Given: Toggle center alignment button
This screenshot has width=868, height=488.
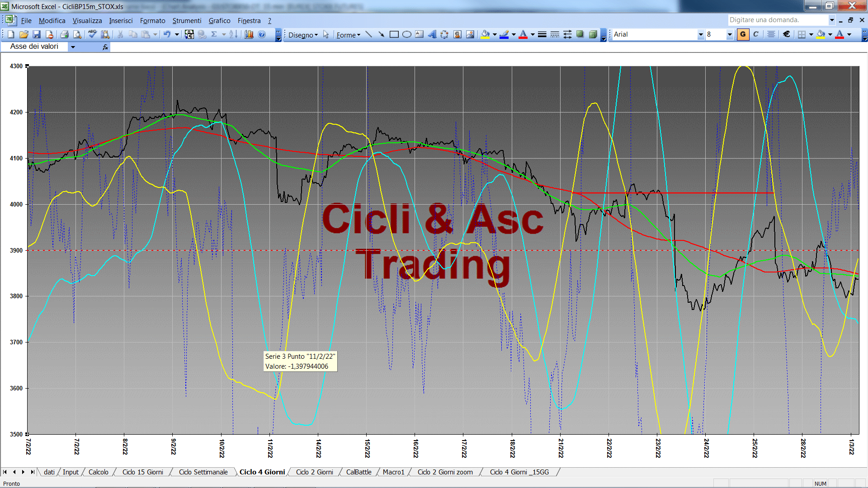Looking at the screenshot, I should coord(771,34).
